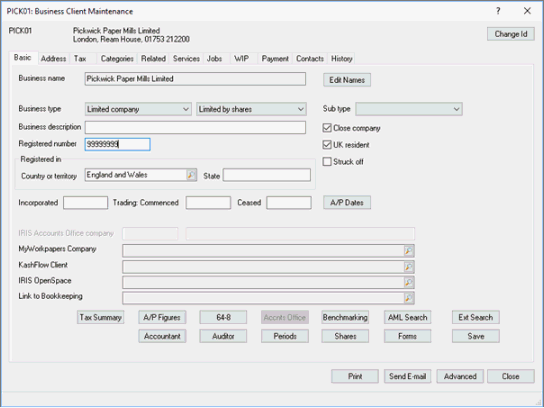544x408 pixels.
Task: Toggle the Close company checkbox
Action: 327,128
